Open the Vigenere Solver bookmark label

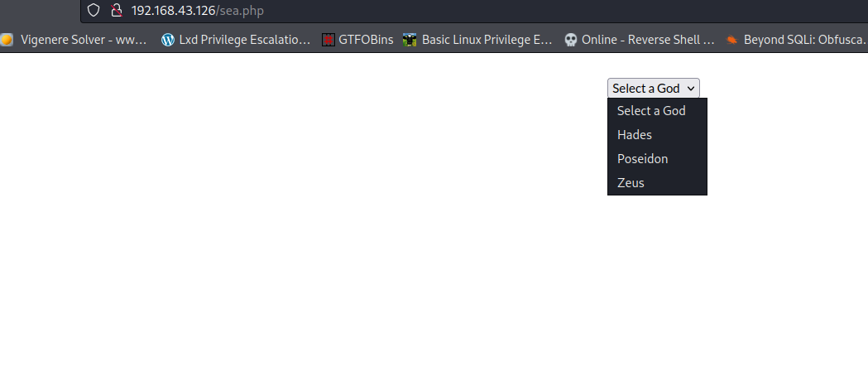pos(83,39)
